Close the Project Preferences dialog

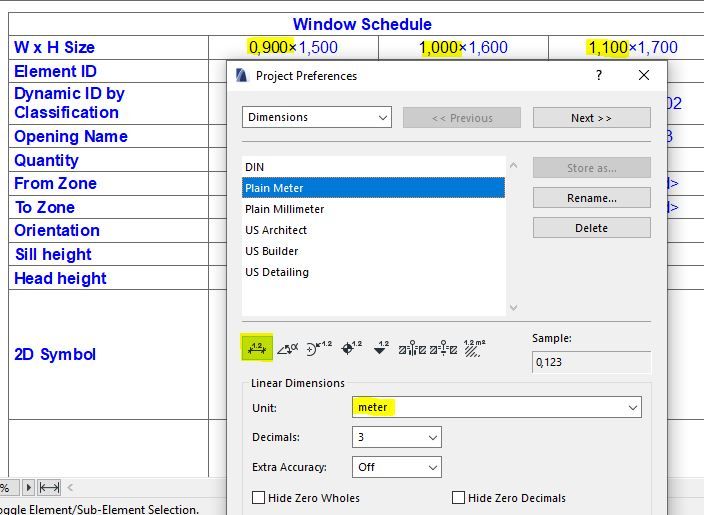[644, 75]
